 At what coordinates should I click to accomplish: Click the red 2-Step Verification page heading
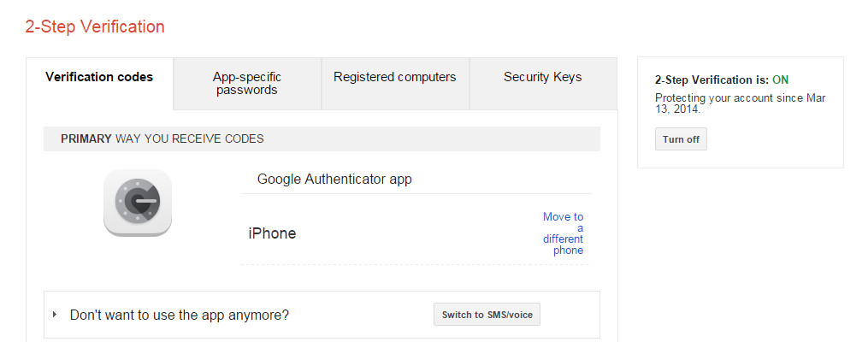click(95, 27)
